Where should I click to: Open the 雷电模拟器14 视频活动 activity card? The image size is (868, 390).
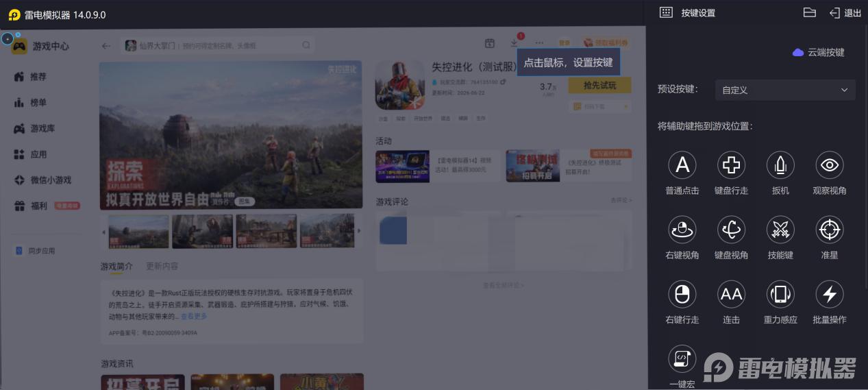point(437,166)
